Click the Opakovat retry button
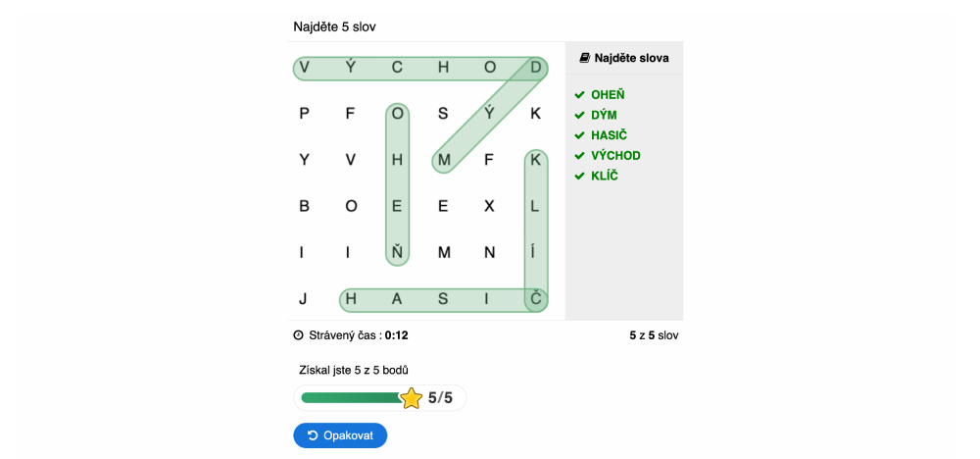Screen dimensions: 980x459 [340, 435]
